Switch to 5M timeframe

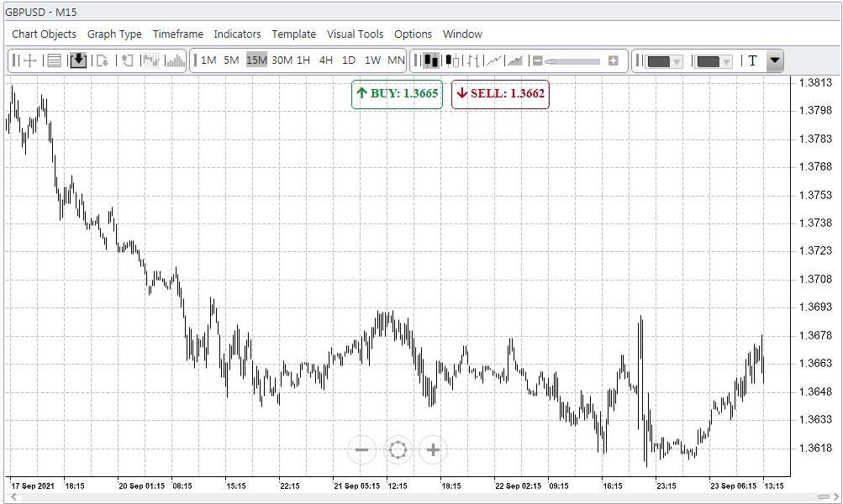pyautogui.click(x=231, y=60)
